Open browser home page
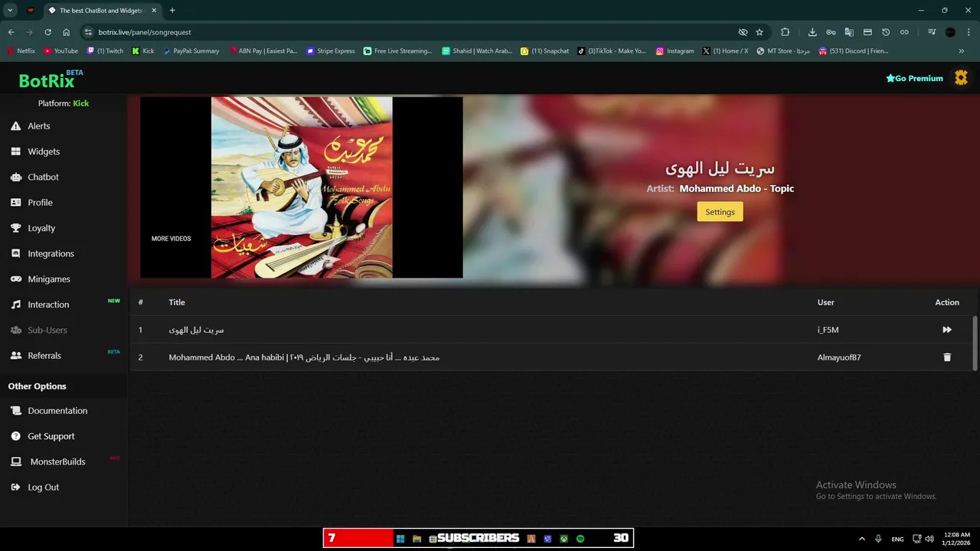Screen dimensions: 980x551 pos(67,32)
